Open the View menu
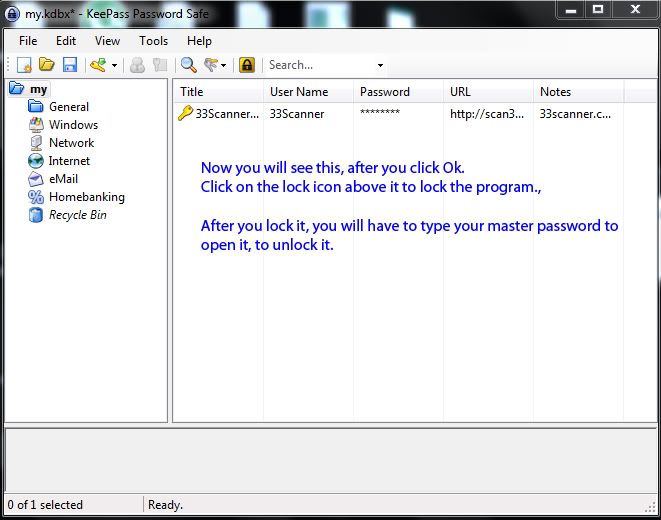Image resolution: width=661 pixels, height=520 pixels. (x=107, y=41)
